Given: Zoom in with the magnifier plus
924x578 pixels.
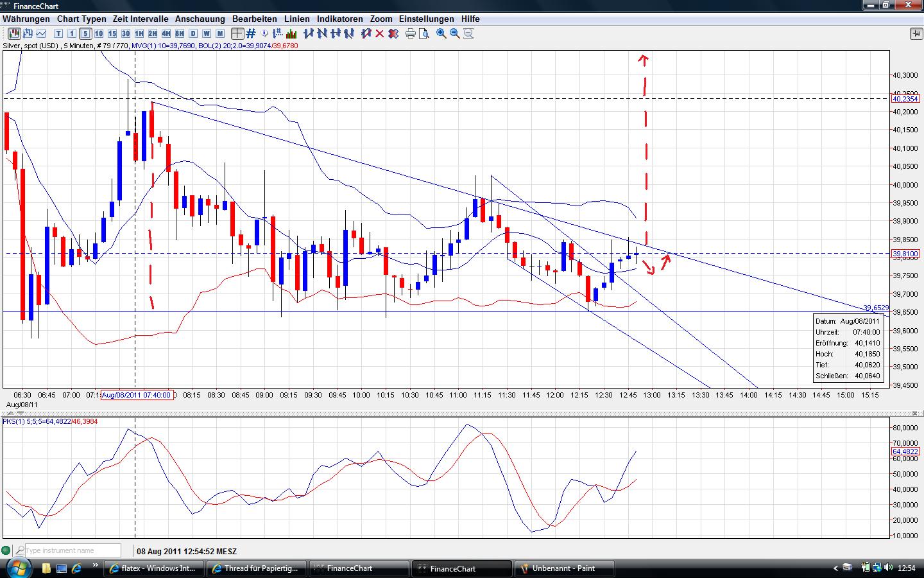Looking at the screenshot, I should click(x=441, y=33).
